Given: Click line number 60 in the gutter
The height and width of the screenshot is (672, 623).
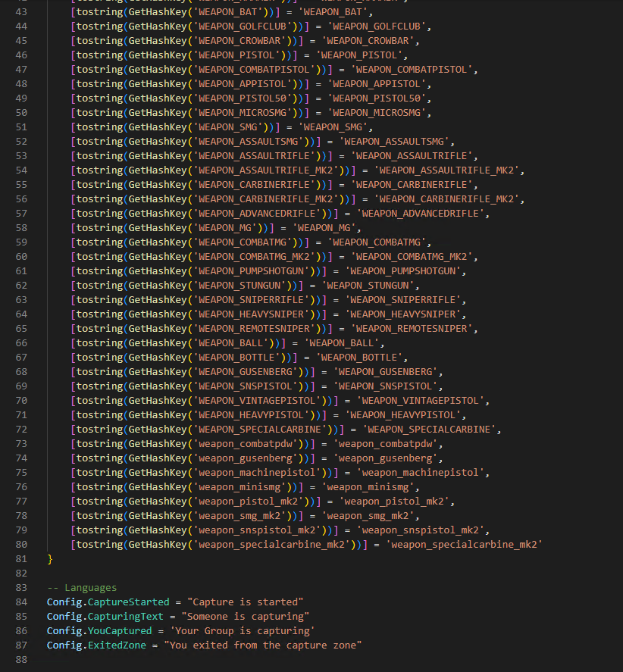Looking at the screenshot, I should [x=21, y=256].
